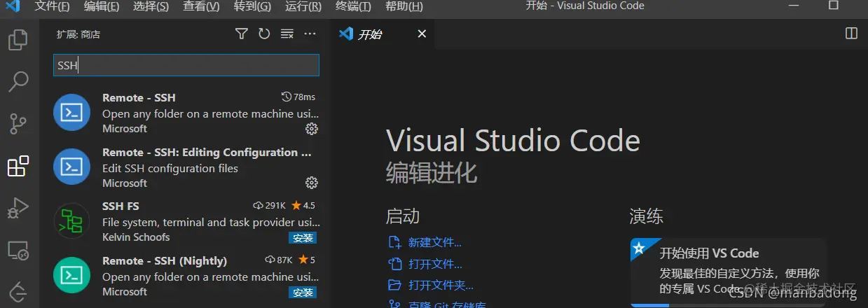
Task: Open the Remote Explorer view
Action: coord(18,250)
